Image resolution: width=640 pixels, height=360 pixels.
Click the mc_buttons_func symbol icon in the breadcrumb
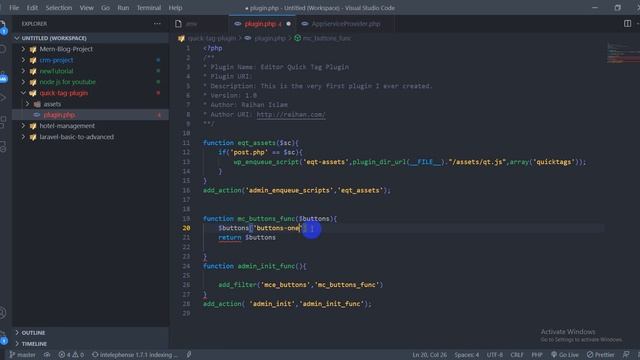tap(298, 38)
